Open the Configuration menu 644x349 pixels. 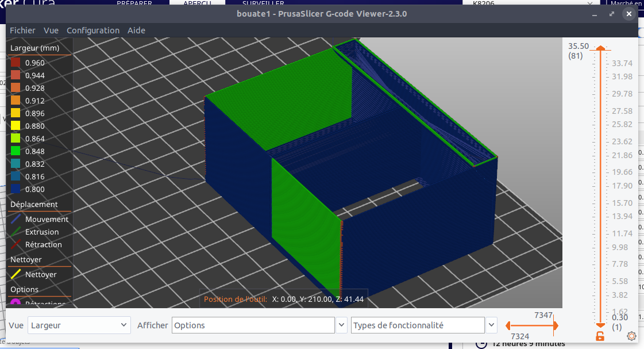pos(93,30)
